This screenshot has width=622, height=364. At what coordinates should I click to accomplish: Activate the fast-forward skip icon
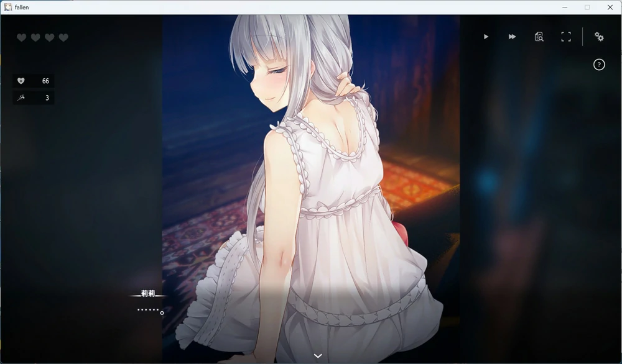click(x=512, y=37)
